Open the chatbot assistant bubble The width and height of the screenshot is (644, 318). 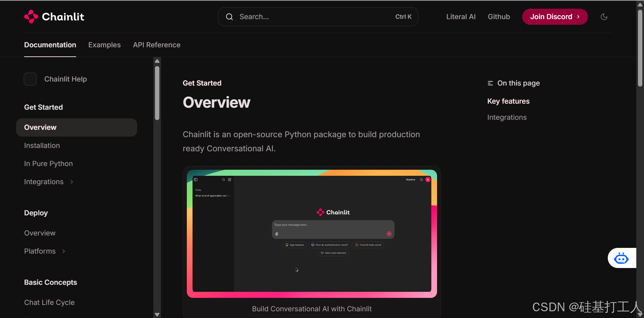tap(622, 258)
